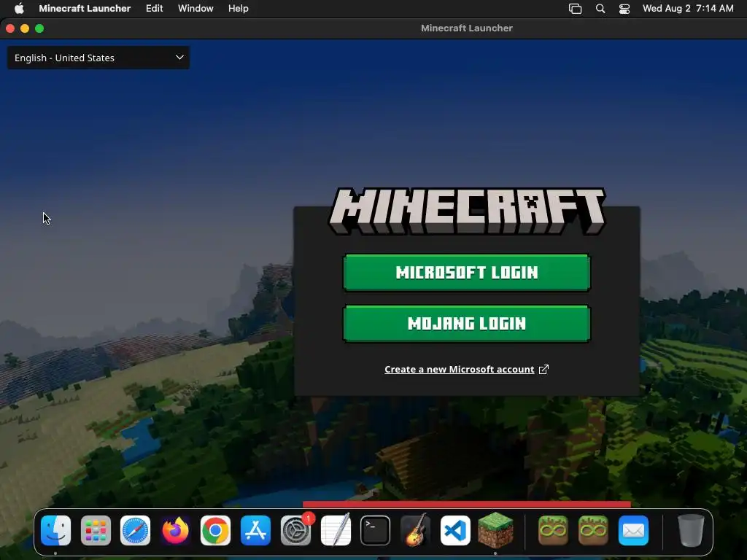Open System Settings from the dock
The width and height of the screenshot is (747, 560).
pos(295,531)
